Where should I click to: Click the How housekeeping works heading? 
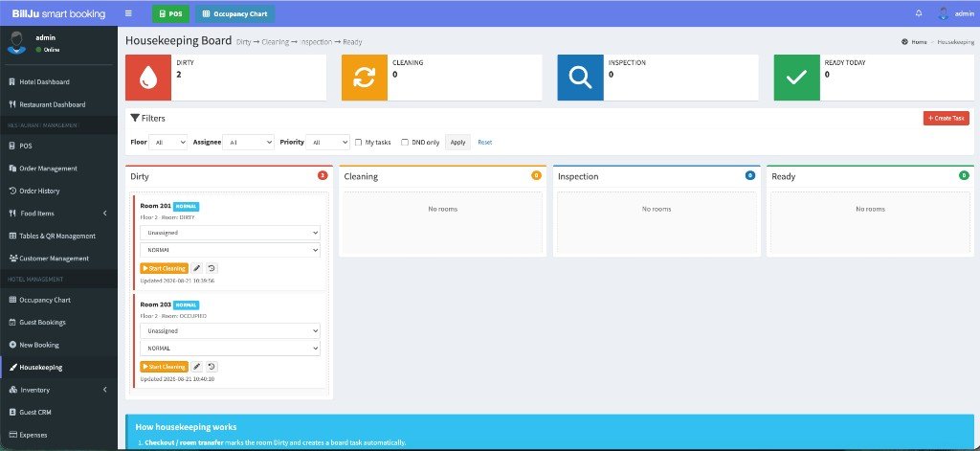(187, 427)
